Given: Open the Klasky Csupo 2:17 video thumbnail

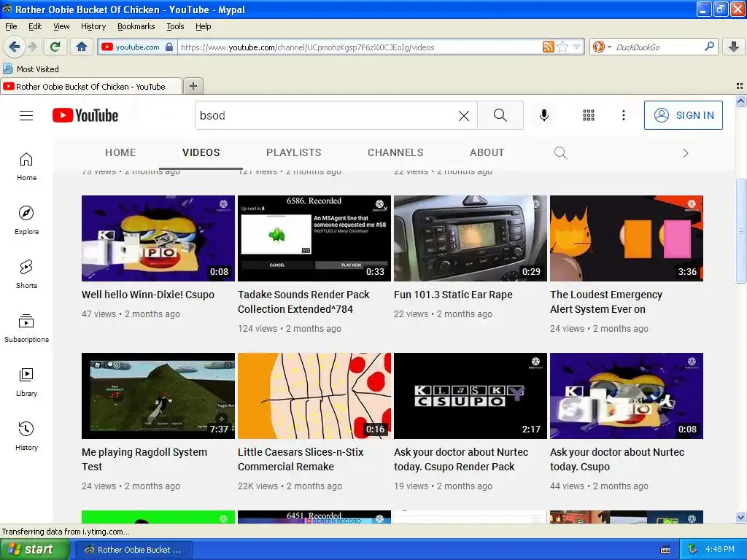Looking at the screenshot, I should pyautogui.click(x=471, y=396).
